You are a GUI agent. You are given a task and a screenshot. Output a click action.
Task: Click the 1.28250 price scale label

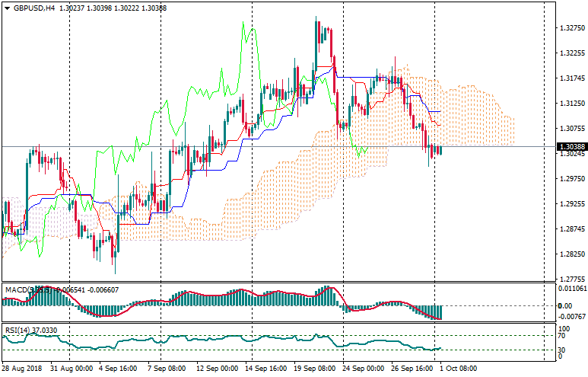[x=571, y=254]
